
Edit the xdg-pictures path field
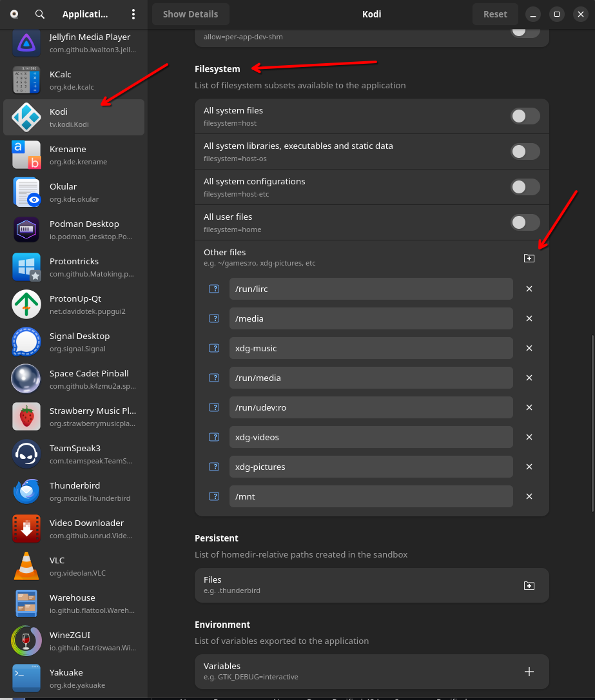tap(371, 467)
